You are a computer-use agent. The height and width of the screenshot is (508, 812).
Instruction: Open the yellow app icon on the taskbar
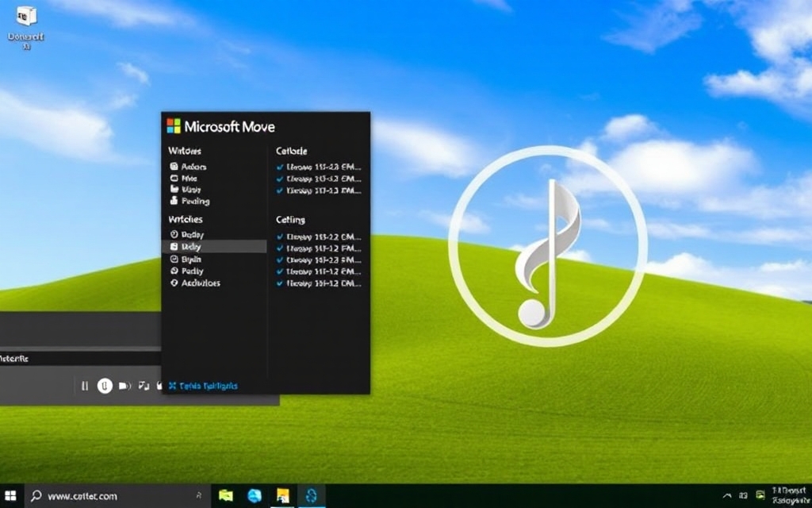283,495
